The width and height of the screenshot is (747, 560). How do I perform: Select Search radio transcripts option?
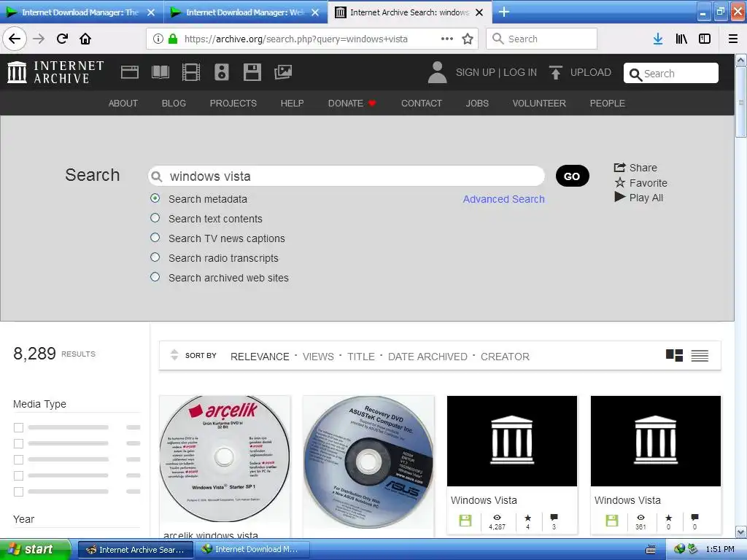tap(155, 257)
